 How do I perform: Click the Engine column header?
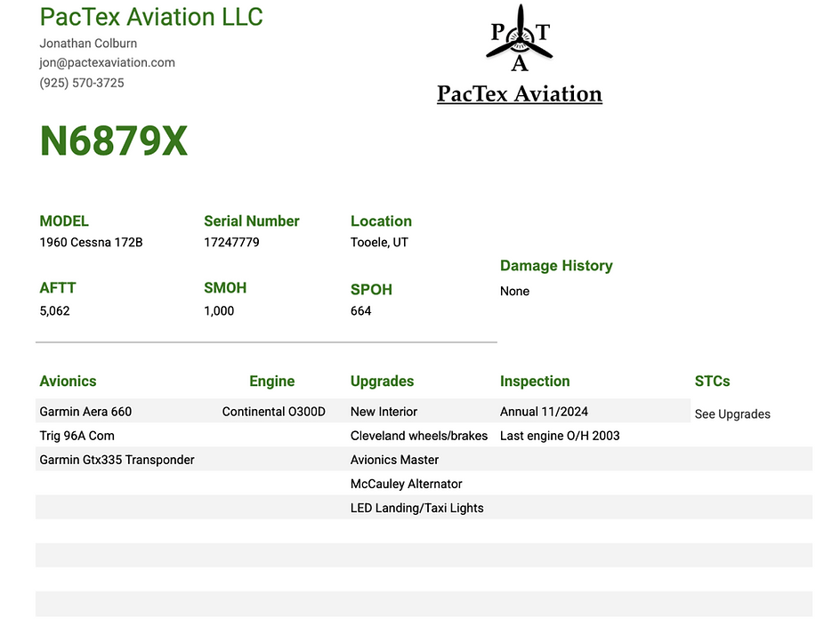[x=271, y=381]
